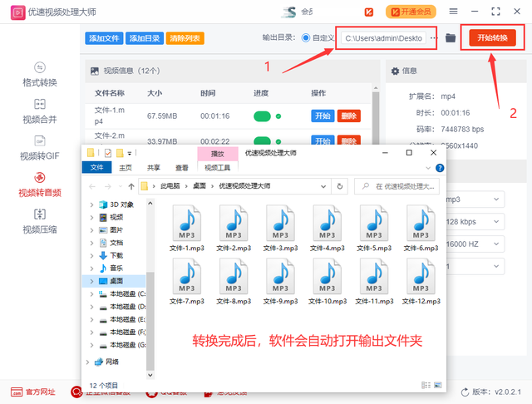
Task: Open the 128 kbps bitrate dropdown
Action: coord(475,222)
